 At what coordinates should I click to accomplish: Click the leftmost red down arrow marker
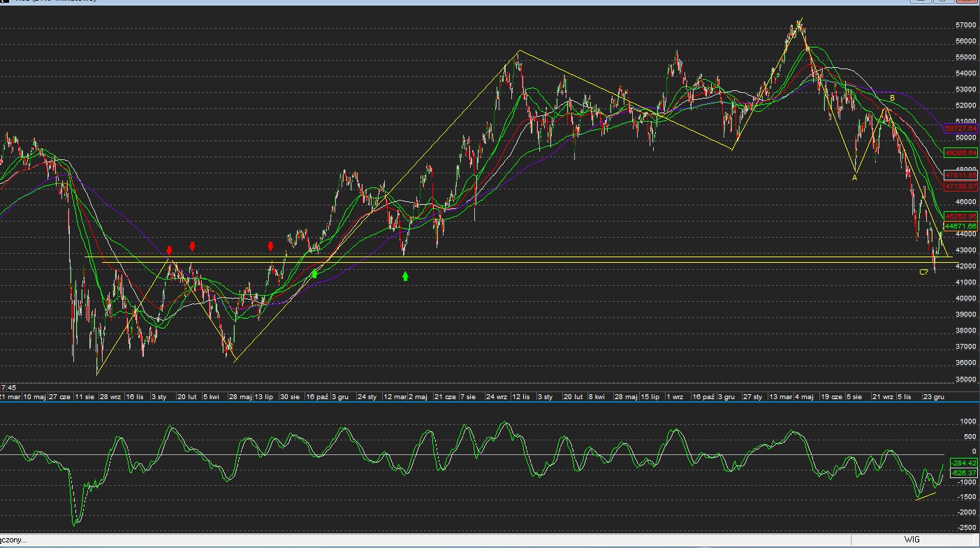pyautogui.click(x=169, y=250)
